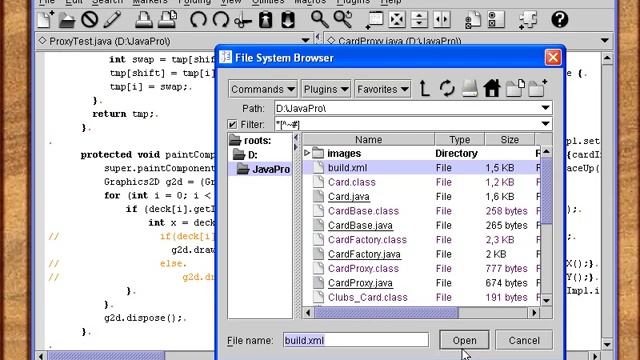Viewport: 640px width, 360px height.
Task: Click the file list horizontal scrollbar thumb
Action: [386, 313]
